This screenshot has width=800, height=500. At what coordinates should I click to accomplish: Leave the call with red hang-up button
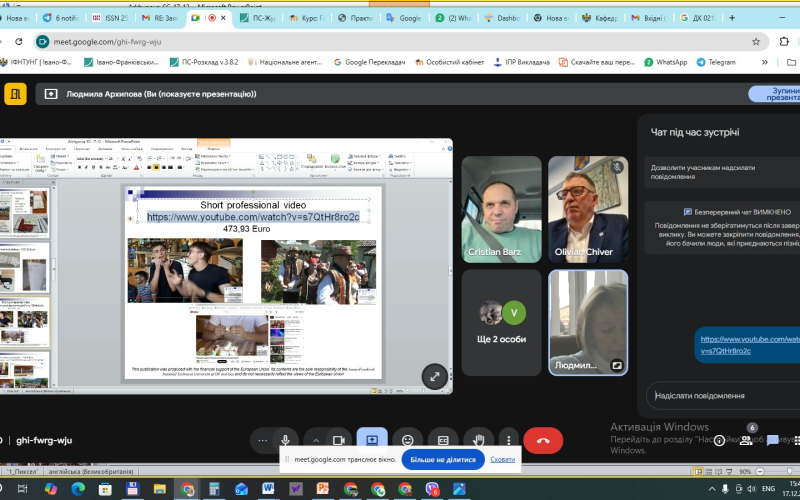coord(543,440)
